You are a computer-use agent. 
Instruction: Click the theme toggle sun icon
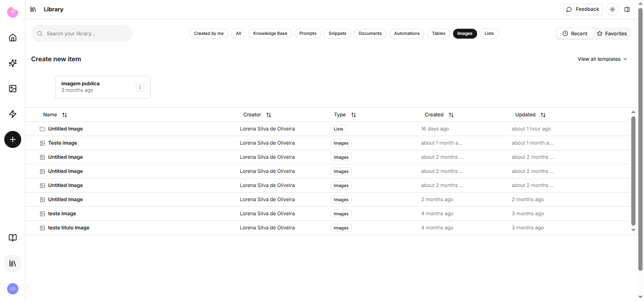pyautogui.click(x=612, y=9)
